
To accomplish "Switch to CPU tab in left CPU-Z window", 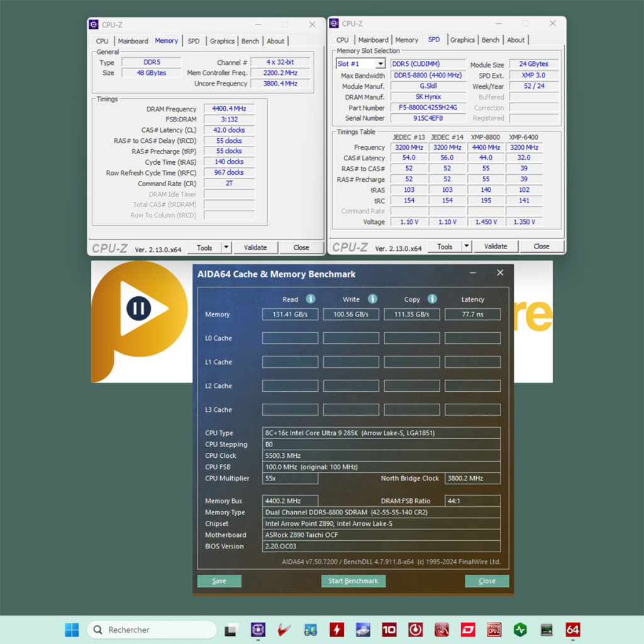I will click(x=103, y=41).
